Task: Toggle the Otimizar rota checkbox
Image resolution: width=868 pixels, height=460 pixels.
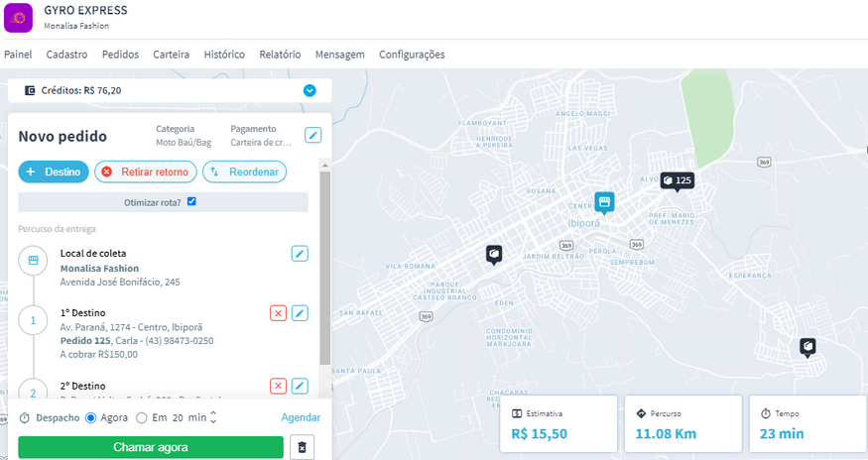Action: (x=191, y=201)
